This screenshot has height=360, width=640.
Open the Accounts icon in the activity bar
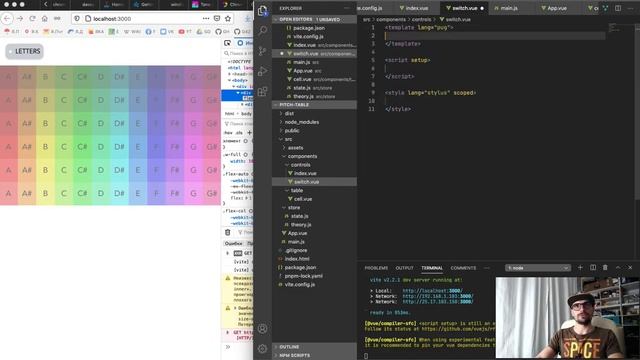(263, 329)
